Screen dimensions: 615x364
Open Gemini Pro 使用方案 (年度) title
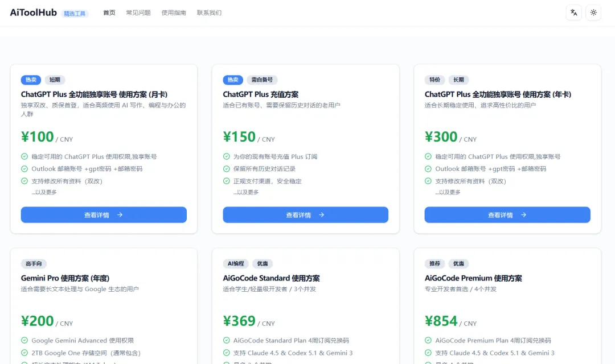pos(65,278)
